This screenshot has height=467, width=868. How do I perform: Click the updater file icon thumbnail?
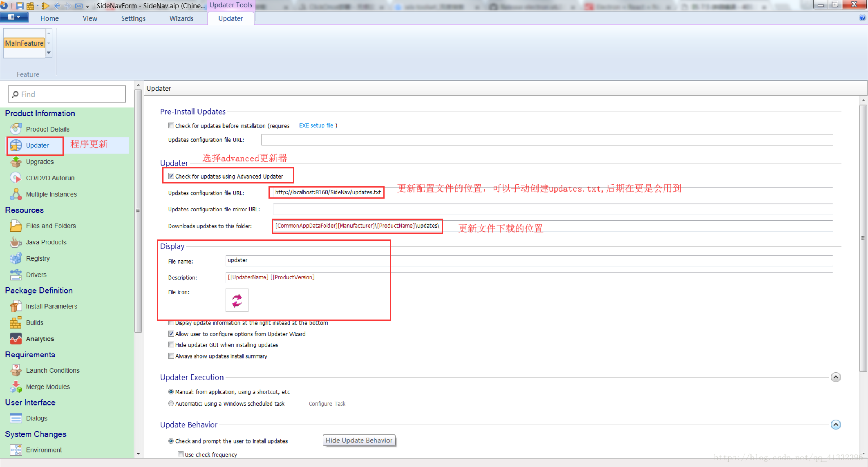point(237,300)
